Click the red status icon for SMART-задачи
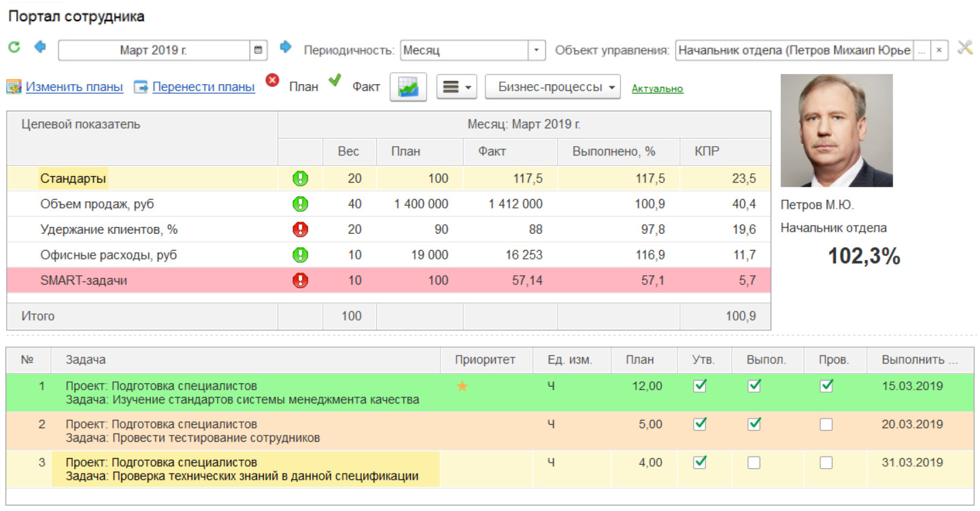Viewport: 980px width, 511px height. (300, 281)
